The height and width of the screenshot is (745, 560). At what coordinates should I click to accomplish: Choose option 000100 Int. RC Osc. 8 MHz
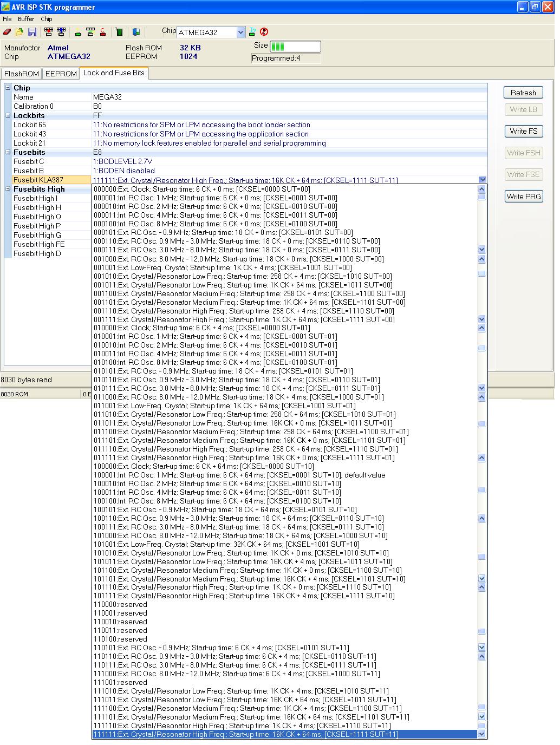(x=285, y=224)
